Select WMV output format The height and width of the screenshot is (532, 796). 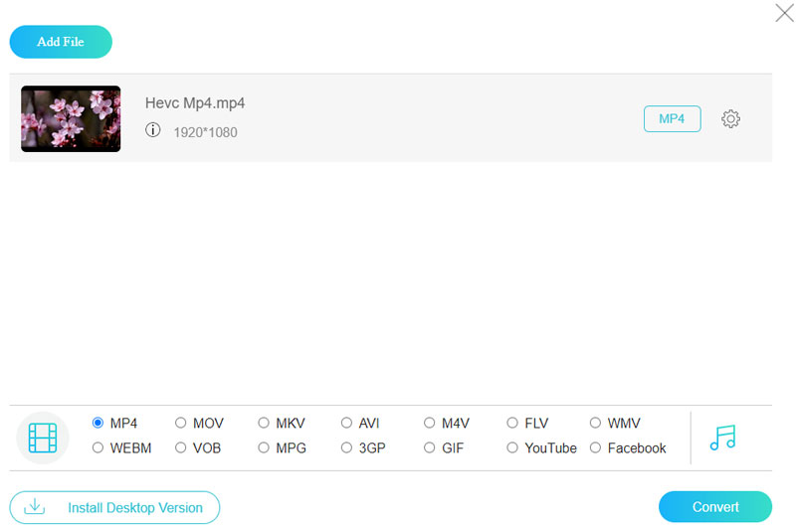(596, 423)
